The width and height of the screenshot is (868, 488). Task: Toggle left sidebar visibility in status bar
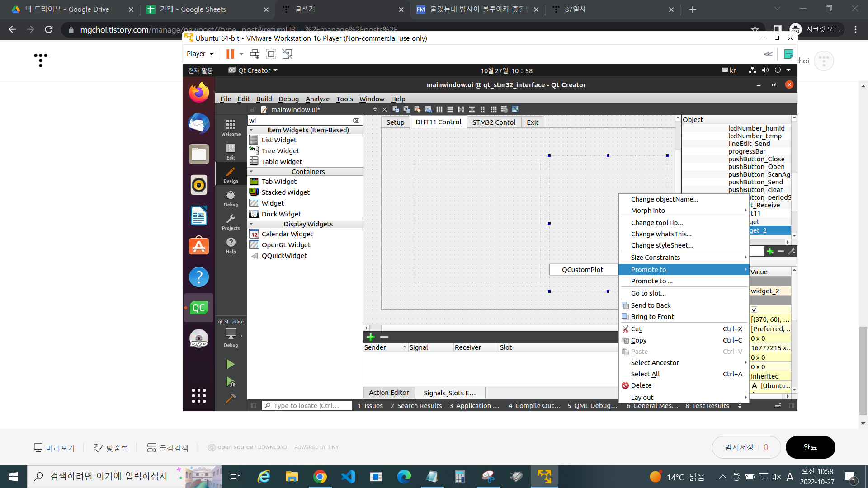coord(253,406)
